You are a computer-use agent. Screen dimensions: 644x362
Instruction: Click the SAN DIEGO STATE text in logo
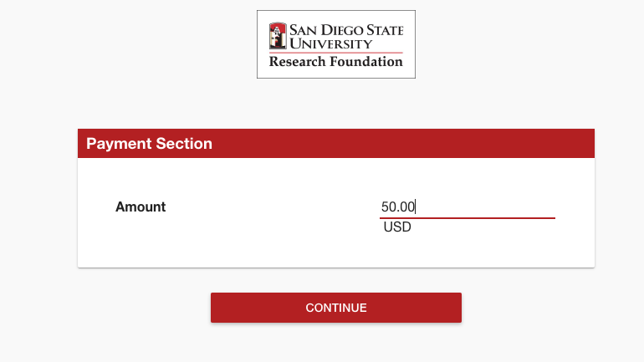[346, 30]
